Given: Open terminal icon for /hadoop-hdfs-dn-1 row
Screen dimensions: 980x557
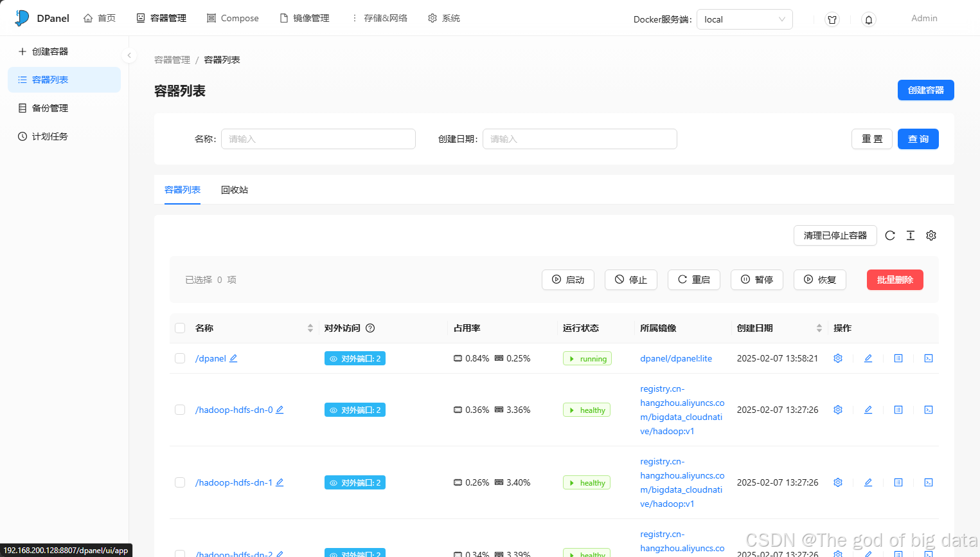Looking at the screenshot, I should (929, 482).
